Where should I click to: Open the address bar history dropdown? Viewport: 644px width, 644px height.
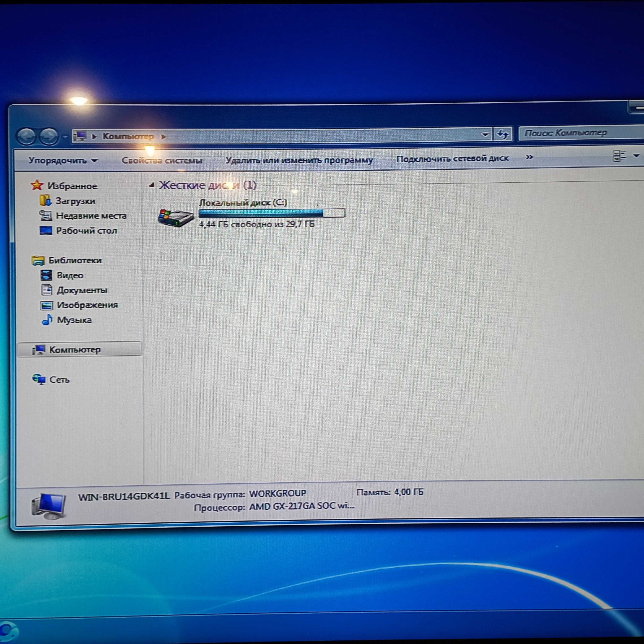(x=485, y=135)
